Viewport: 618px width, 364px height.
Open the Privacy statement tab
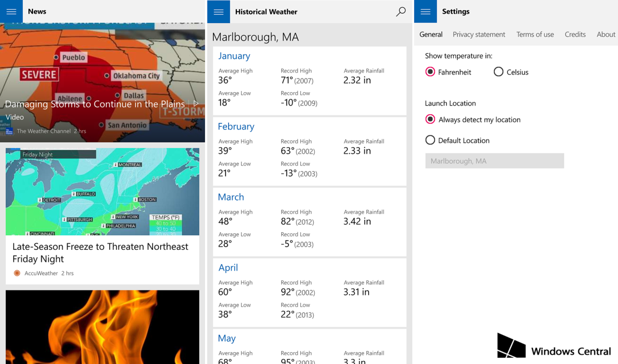(x=479, y=34)
